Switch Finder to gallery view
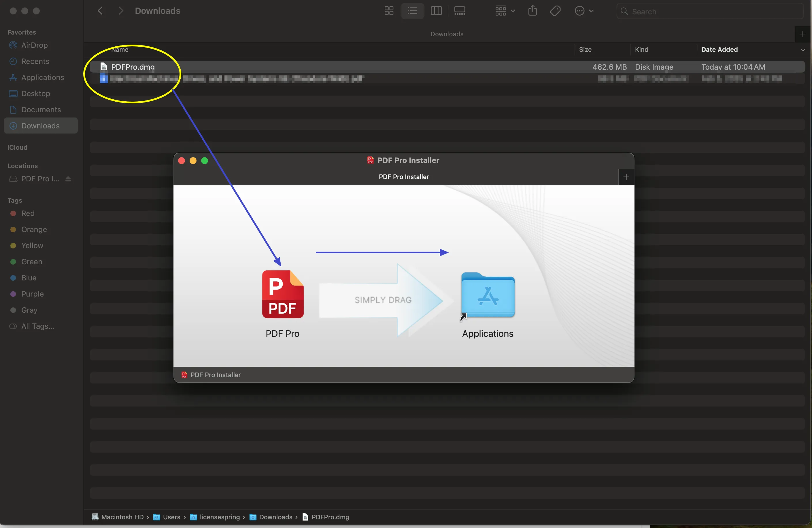The height and width of the screenshot is (528, 812). tap(460, 11)
